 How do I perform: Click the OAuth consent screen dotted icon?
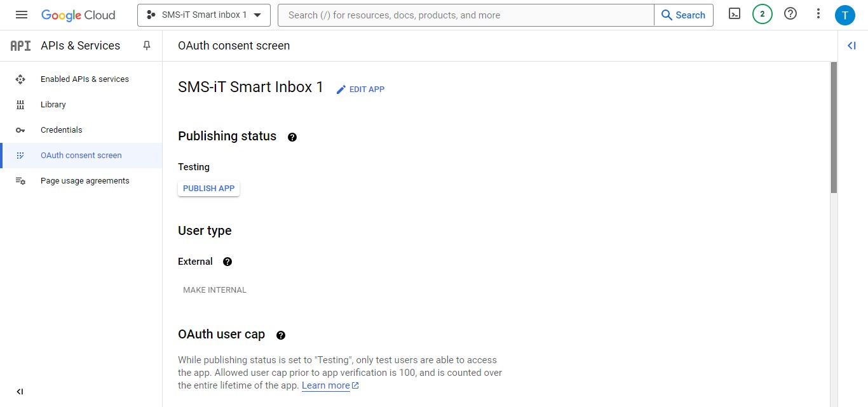[20, 156]
